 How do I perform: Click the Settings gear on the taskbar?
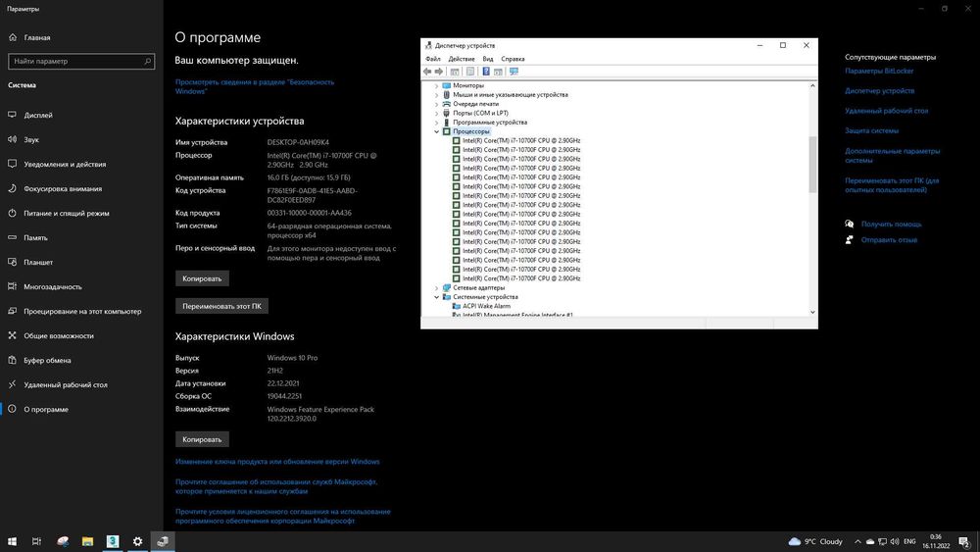tap(137, 541)
